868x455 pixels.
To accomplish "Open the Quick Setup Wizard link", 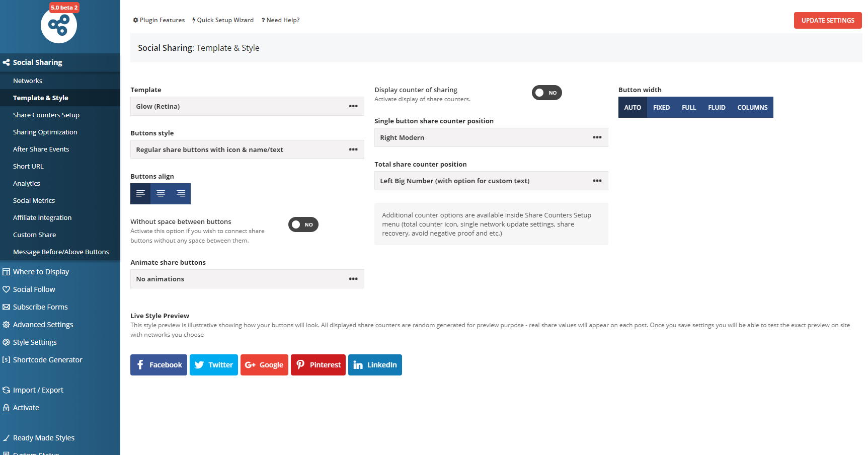I will [223, 20].
